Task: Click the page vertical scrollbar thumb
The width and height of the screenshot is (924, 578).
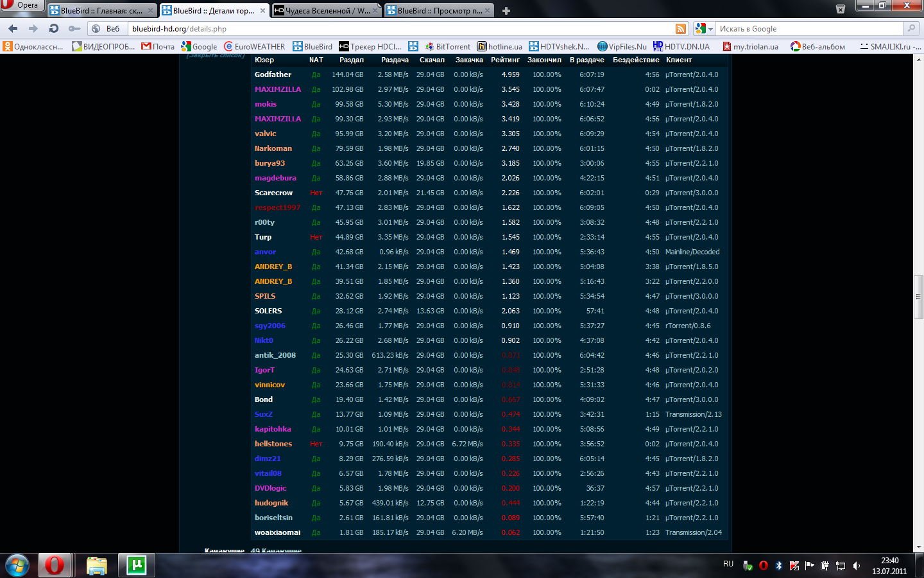Action: pyautogui.click(x=919, y=297)
